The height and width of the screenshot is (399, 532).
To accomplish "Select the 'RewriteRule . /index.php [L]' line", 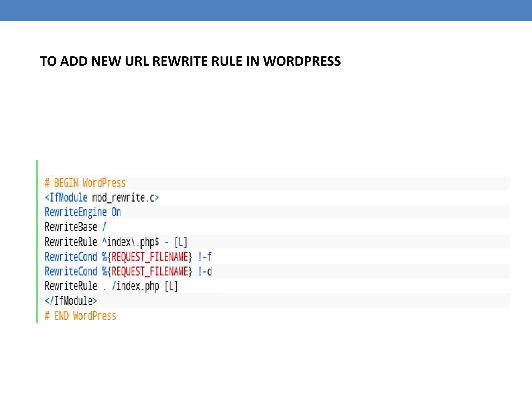I will click(111, 286).
